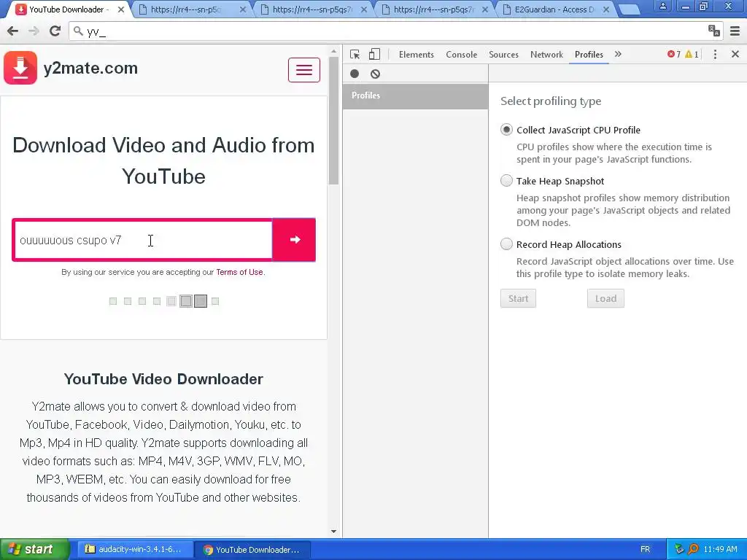Image resolution: width=747 pixels, height=560 pixels.
Task: Select the Profiles sidebar header
Action: point(415,96)
